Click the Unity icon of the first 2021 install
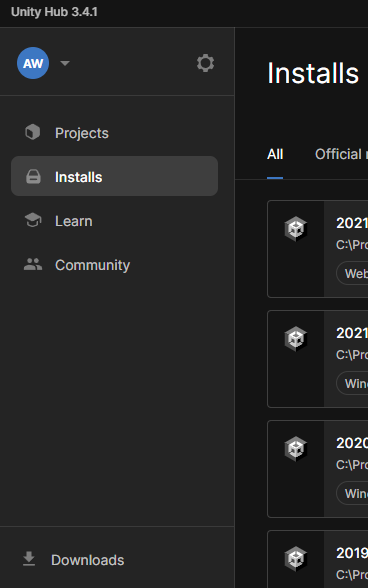Screen dimensions: 368x588 point(296,228)
